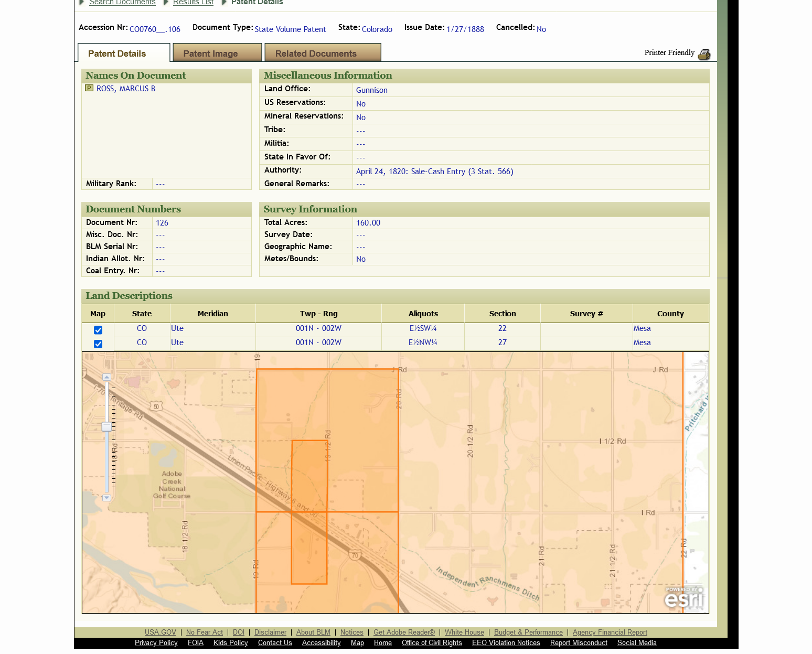Click the map zoom-in arrow button
Image resolution: width=812 pixels, height=654 pixels.
106,377
